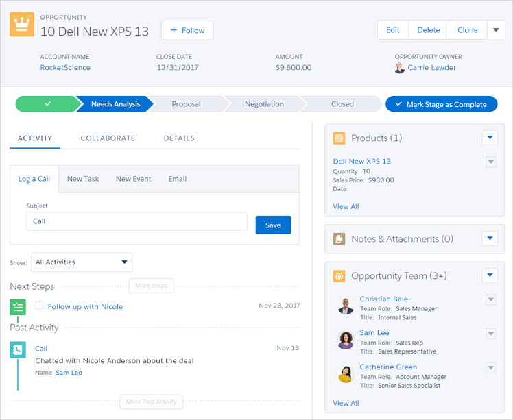Open the RocketScience account link
The width and height of the screenshot is (513, 420).
tap(65, 67)
